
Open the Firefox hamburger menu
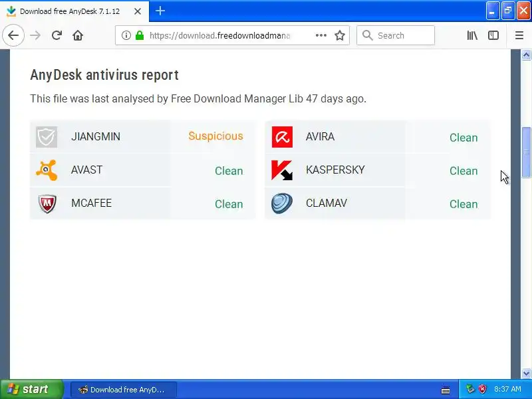(519, 35)
